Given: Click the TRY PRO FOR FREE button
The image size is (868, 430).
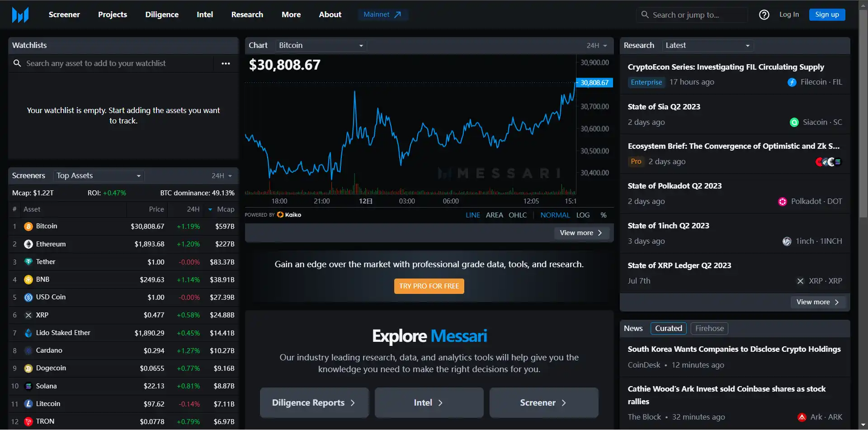Looking at the screenshot, I should [429, 286].
